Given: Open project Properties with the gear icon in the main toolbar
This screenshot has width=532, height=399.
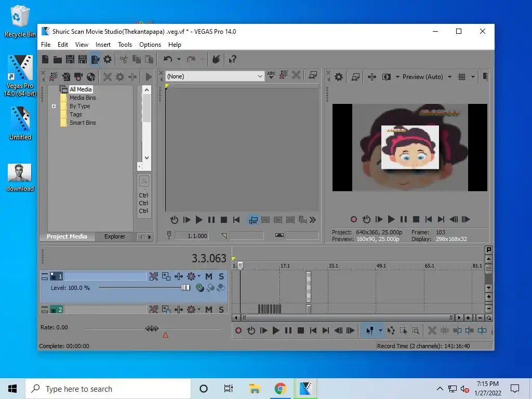Looking at the screenshot, I should pos(108,59).
